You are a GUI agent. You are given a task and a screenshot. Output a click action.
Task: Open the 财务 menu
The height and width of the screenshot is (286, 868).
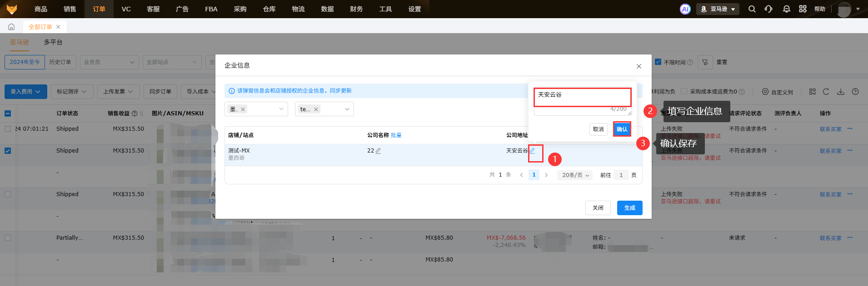pyautogui.click(x=356, y=9)
